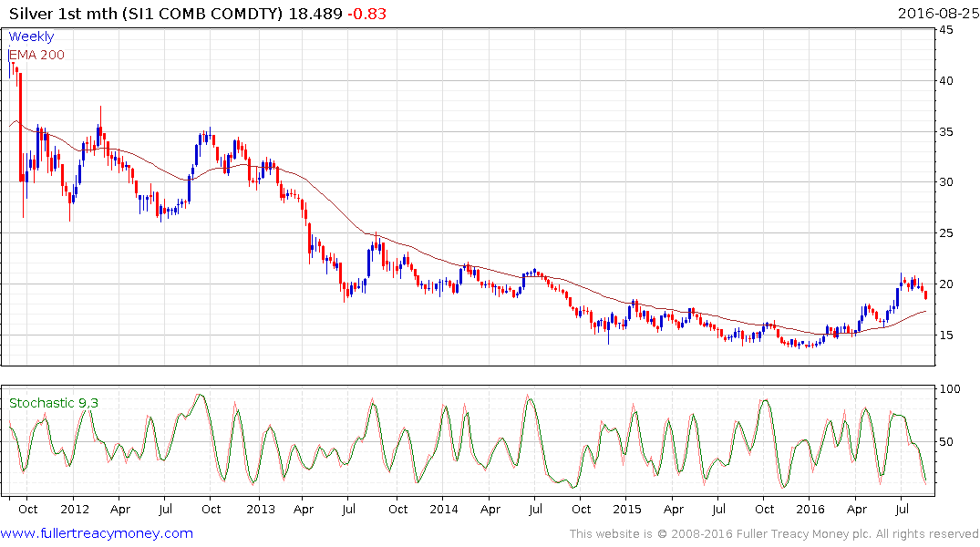Click the 15 price axis label
The width and height of the screenshot is (980, 547).
pyautogui.click(x=946, y=335)
